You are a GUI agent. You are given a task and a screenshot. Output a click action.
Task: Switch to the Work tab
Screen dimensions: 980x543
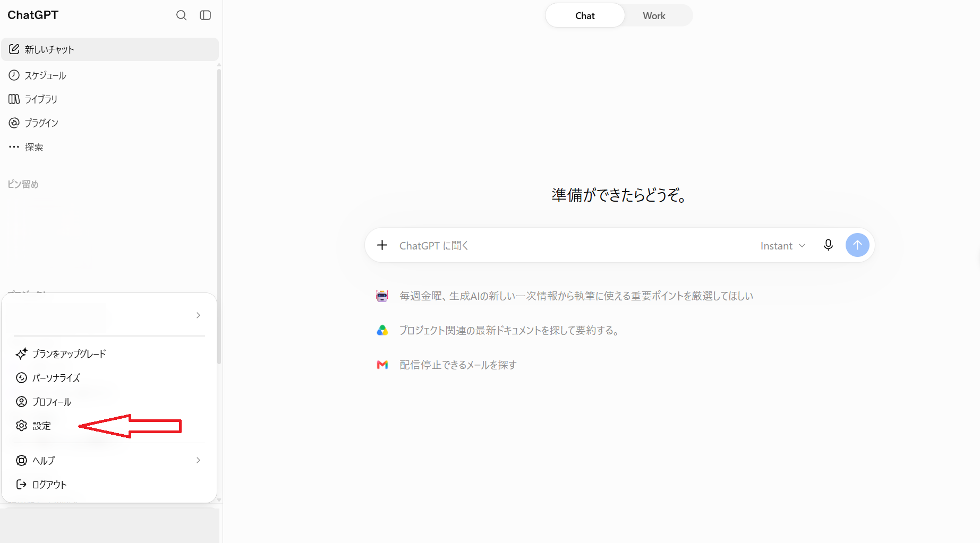654,15
